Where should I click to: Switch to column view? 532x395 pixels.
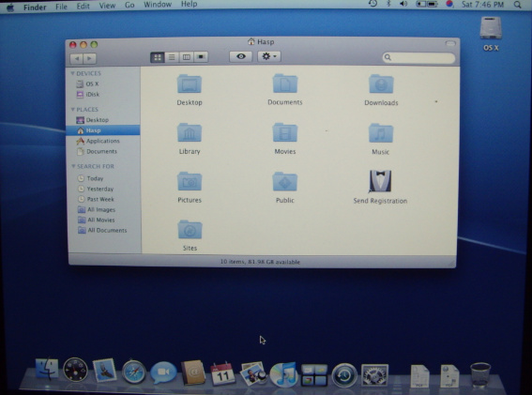click(x=187, y=57)
